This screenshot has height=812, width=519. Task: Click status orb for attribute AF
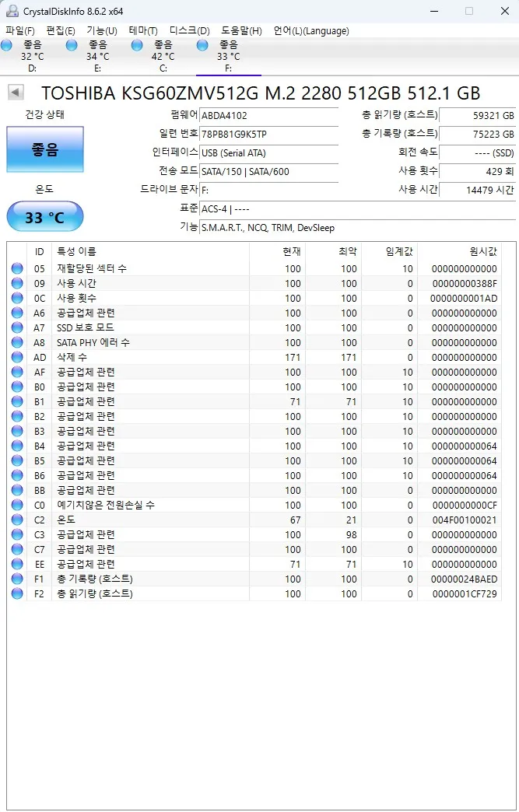click(x=17, y=372)
